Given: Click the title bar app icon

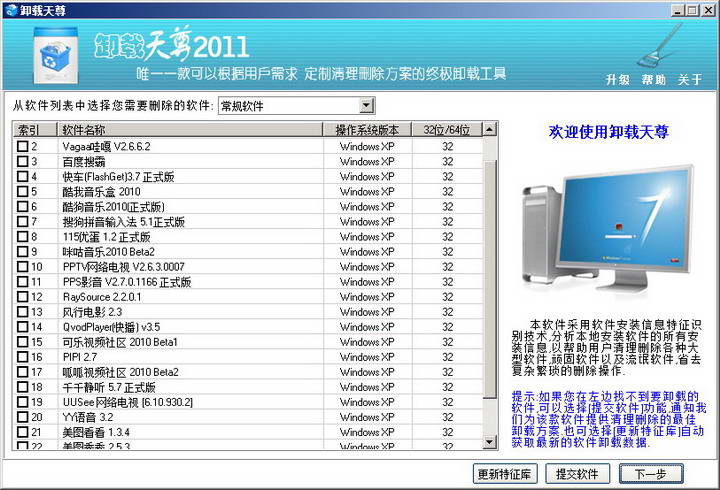Looking at the screenshot, I should pyautogui.click(x=11, y=10).
